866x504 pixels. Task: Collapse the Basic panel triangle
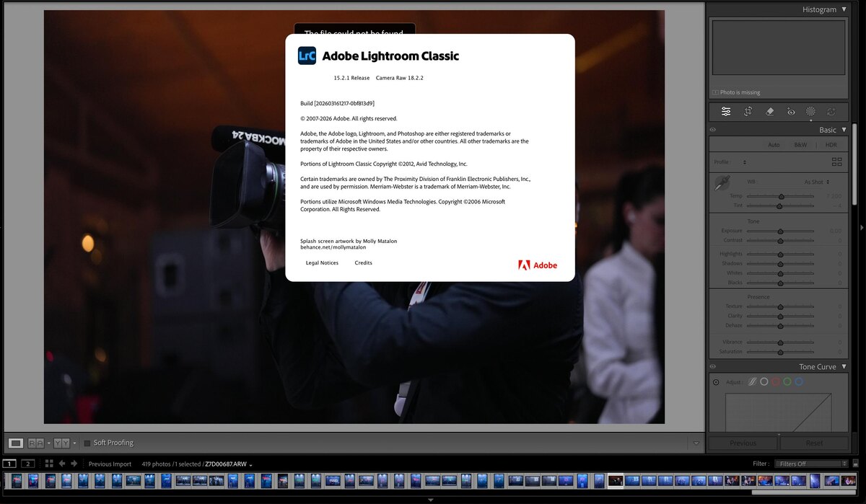(x=844, y=130)
